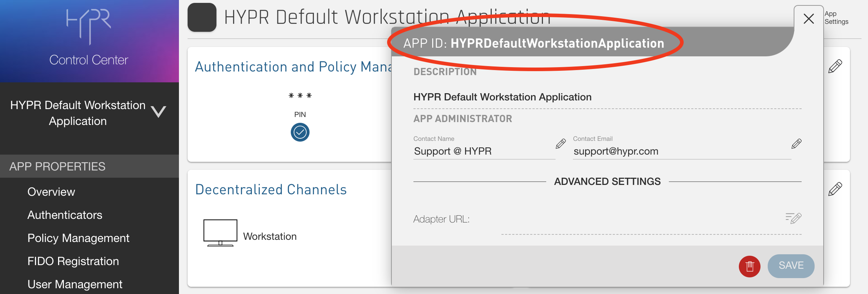The width and height of the screenshot is (868, 294).
Task: Click the Contact Name input field
Action: point(484,151)
